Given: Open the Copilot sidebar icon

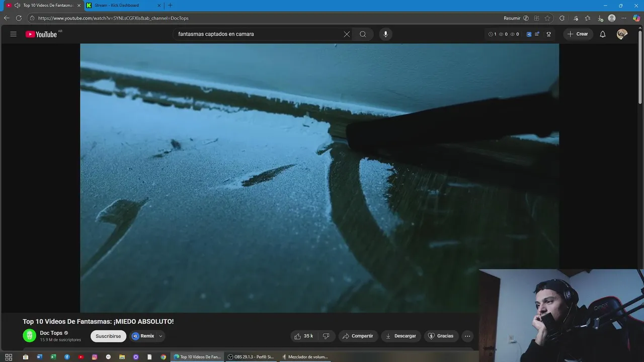Looking at the screenshot, I should coord(636,18).
